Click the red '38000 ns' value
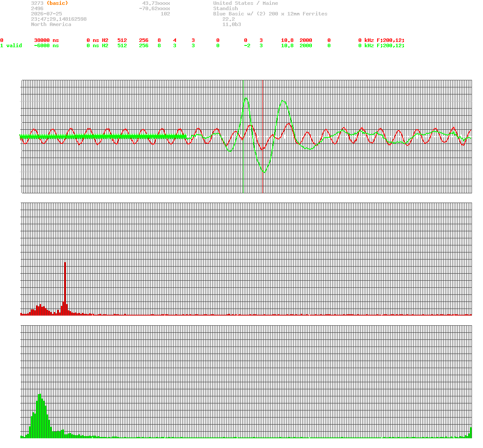483x448 pixels. coord(46,40)
